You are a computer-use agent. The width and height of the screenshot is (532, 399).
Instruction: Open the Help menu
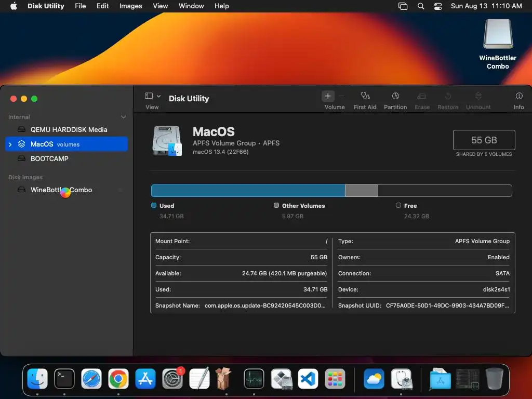point(221,6)
